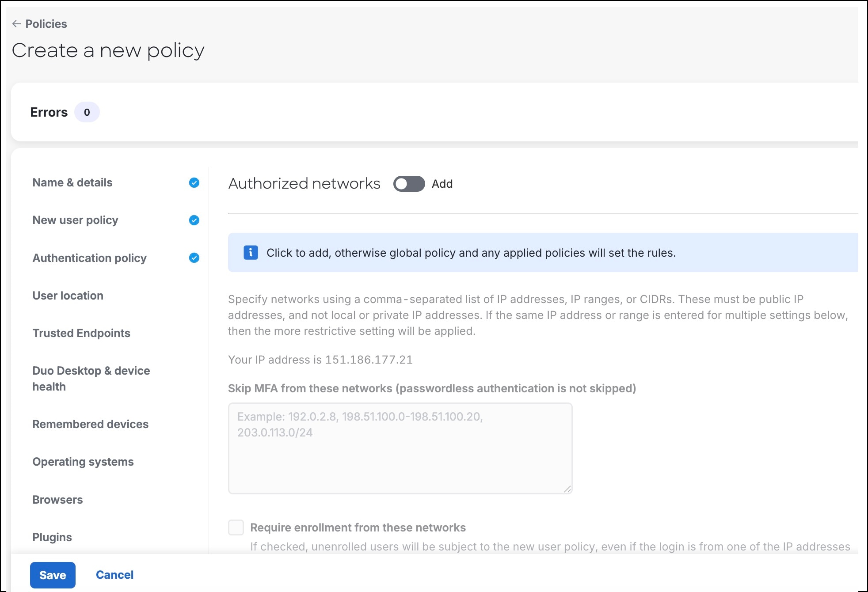The image size is (868, 592).
Task: Navigate to Duo Desktop & device health
Action: point(91,379)
